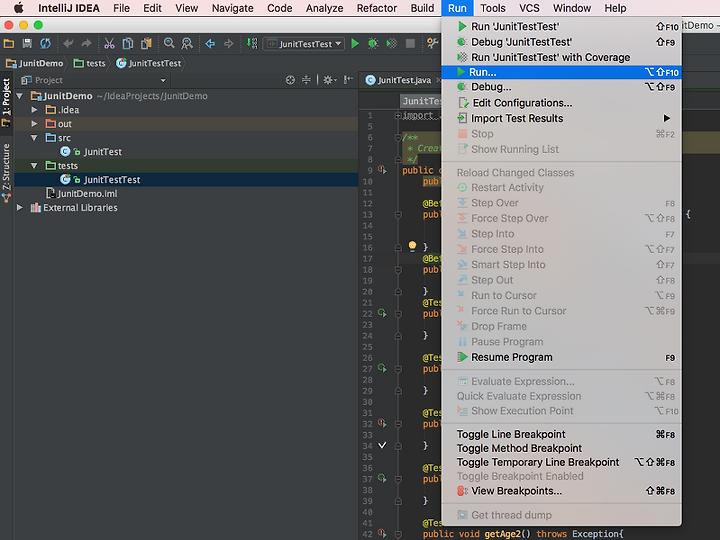Screen dimensions: 720x540
Task: Choose Toggle Method Breakpoint
Action: 561,448
